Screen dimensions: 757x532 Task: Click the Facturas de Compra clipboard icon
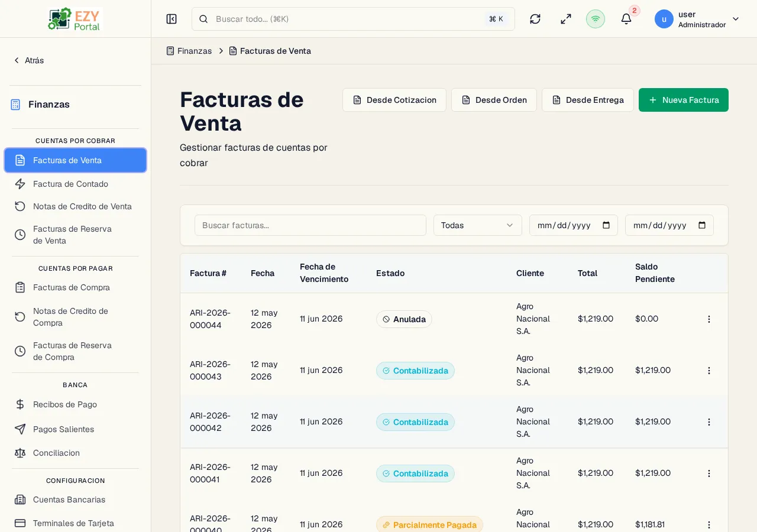click(20, 287)
